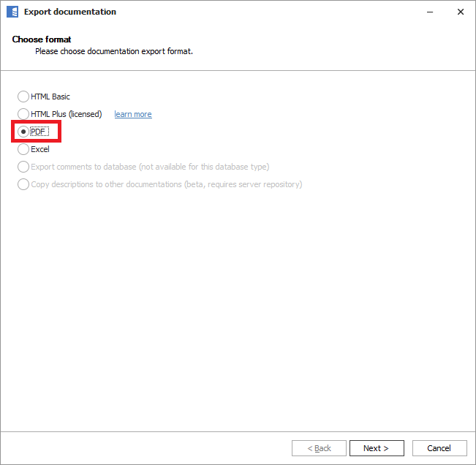This screenshot has width=476, height=465.
Task: Select the PDF radio button
Action: tap(23, 132)
